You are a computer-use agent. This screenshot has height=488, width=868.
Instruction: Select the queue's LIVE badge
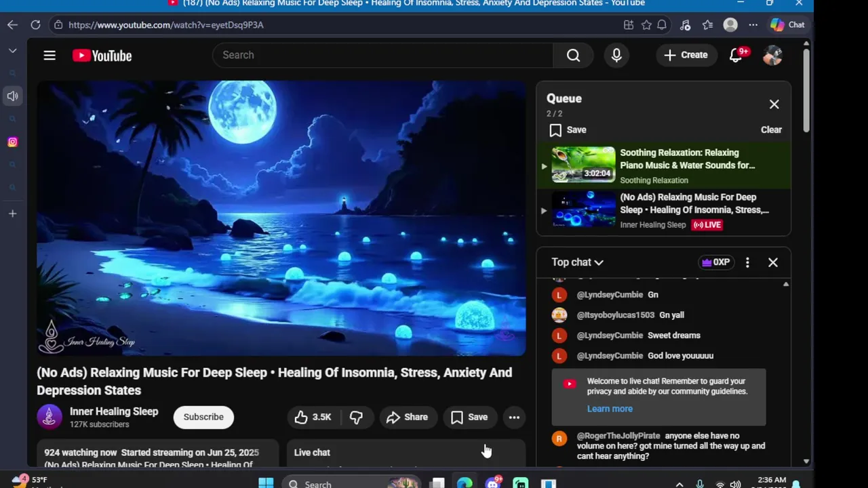tap(707, 225)
